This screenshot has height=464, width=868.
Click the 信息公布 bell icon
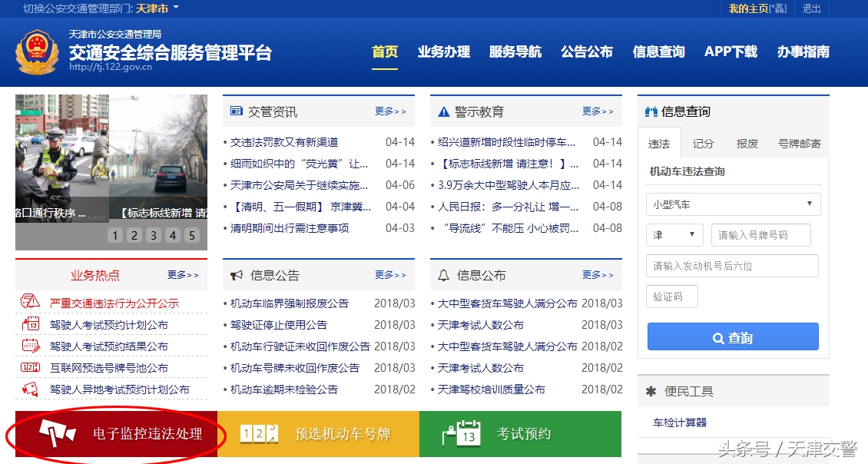click(x=444, y=274)
